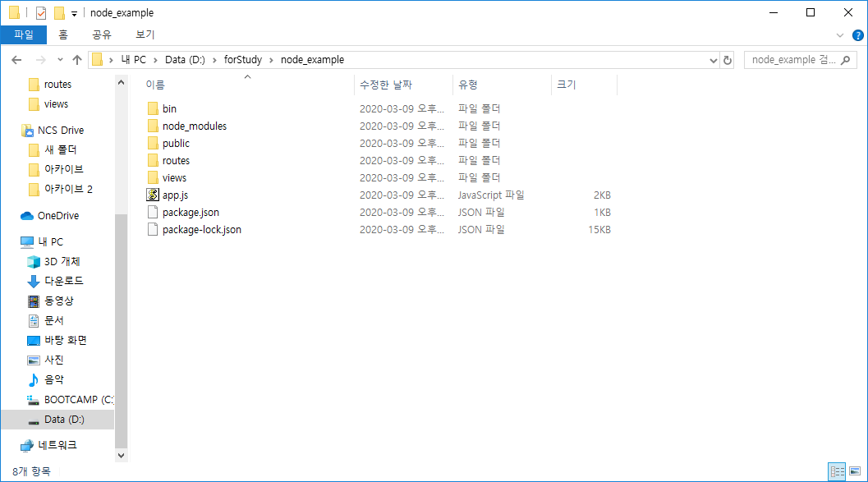The width and height of the screenshot is (868, 482).
Task: Select the routes folder icon in the file list
Action: (x=153, y=160)
